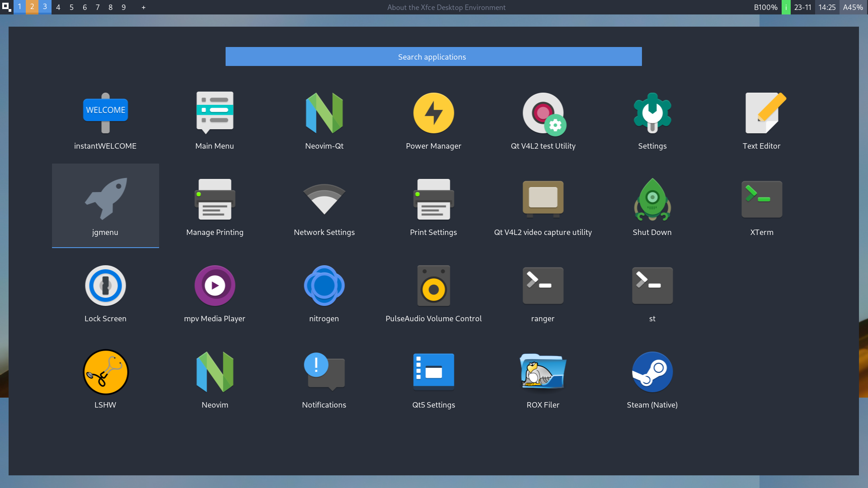Switch to workspace tag 5
868x488 pixels.
click(x=71, y=7)
